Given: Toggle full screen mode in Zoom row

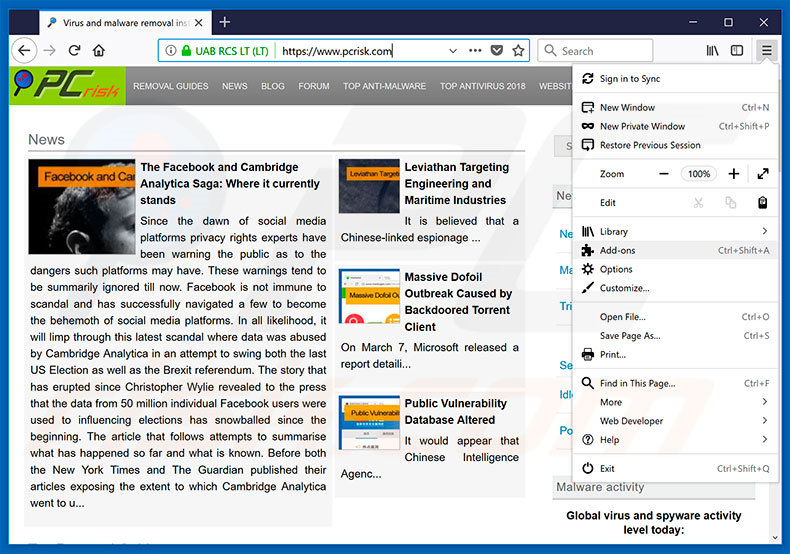Looking at the screenshot, I should [x=763, y=174].
